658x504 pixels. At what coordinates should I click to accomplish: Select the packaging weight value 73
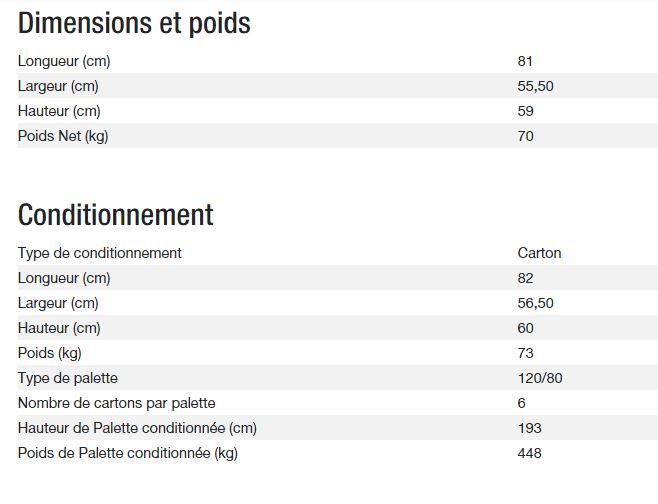(526, 353)
